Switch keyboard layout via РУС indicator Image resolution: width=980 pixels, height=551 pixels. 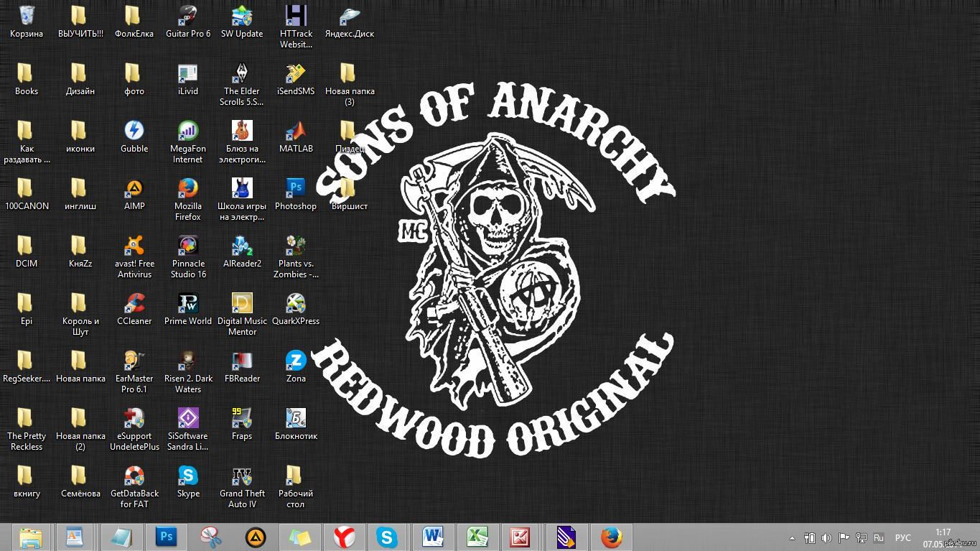point(902,537)
